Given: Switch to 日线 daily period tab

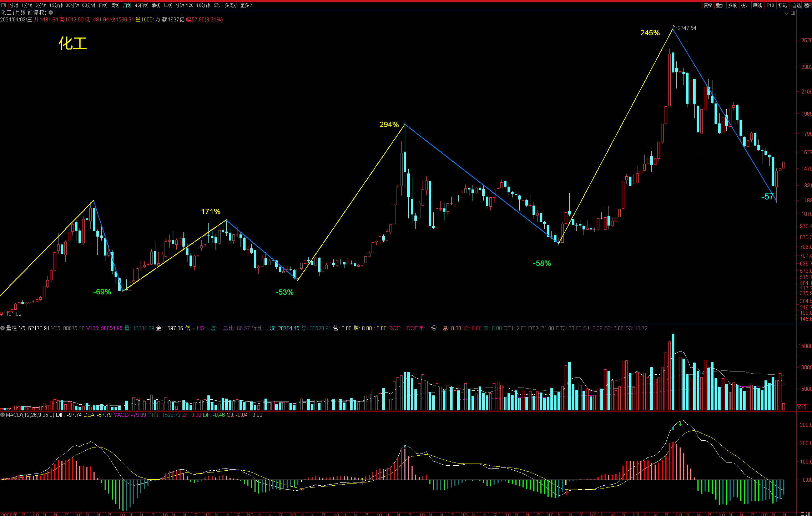Looking at the screenshot, I should click(x=103, y=5).
